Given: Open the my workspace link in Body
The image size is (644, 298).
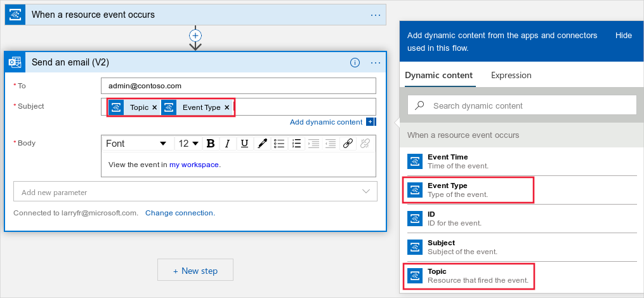Looking at the screenshot, I should pyautogui.click(x=194, y=165).
